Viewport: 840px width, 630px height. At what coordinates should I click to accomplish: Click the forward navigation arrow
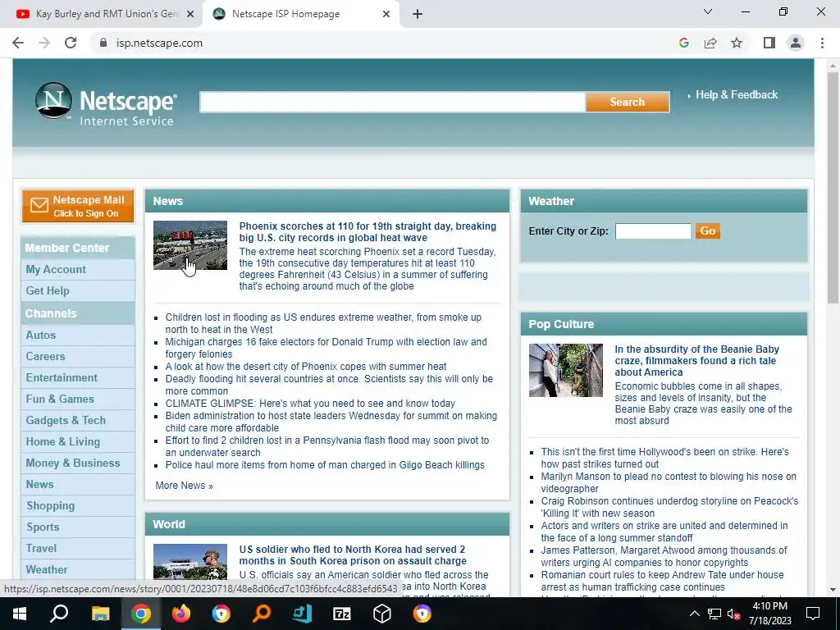coord(44,43)
